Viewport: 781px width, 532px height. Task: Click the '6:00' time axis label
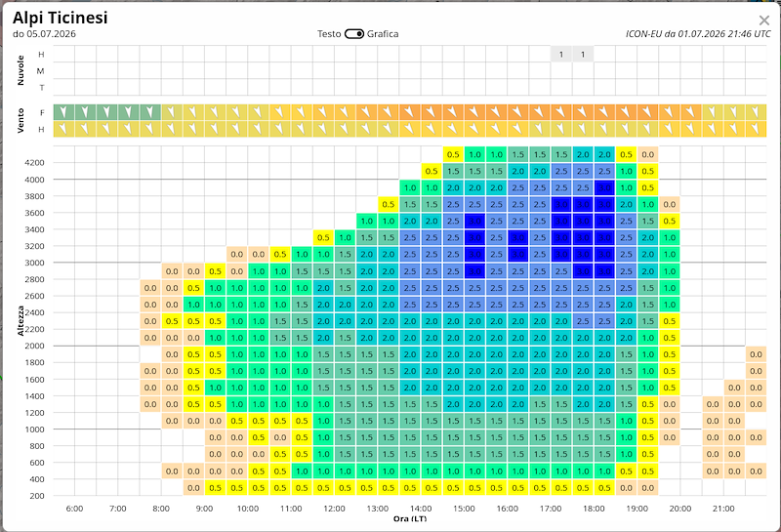pyautogui.click(x=75, y=509)
